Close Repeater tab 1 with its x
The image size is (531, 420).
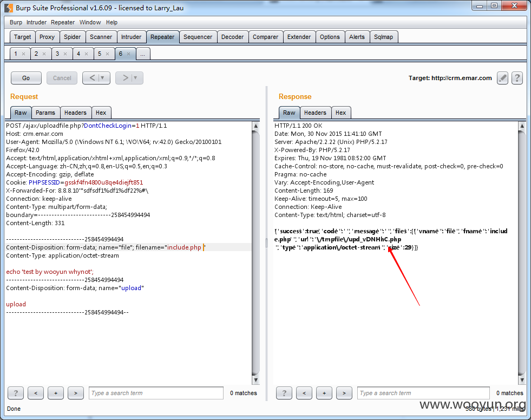[x=23, y=54]
